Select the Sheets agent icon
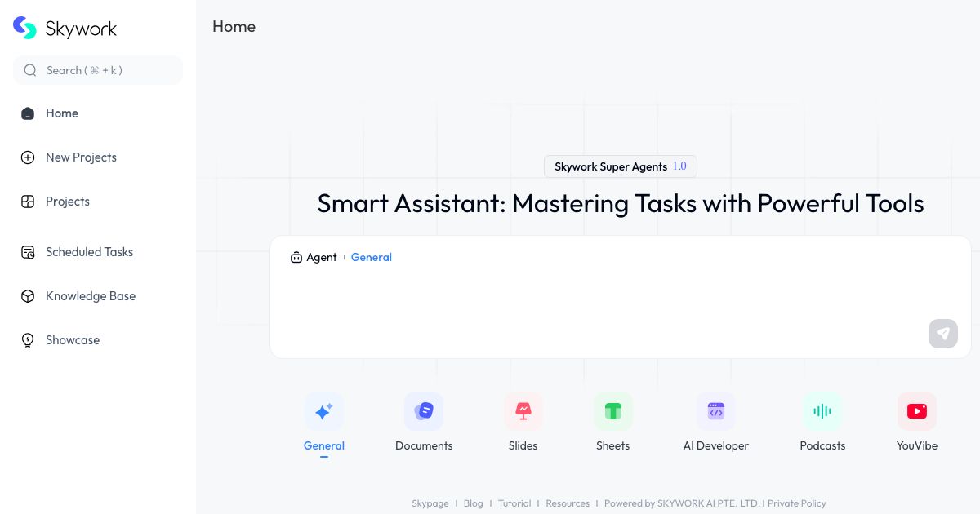The image size is (980, 514). pos(612,411)
